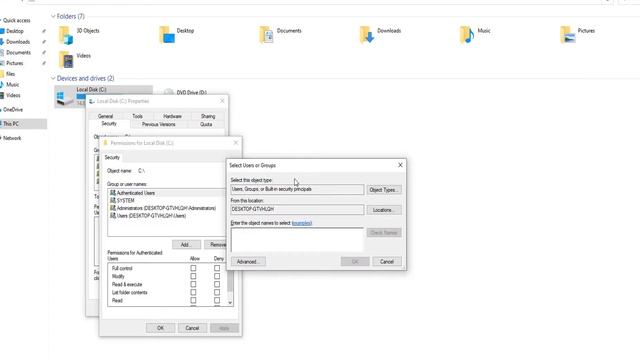Viewport: 640px width, 360px height.
Task: Select This PC in navigation pane
Action: 11,124
